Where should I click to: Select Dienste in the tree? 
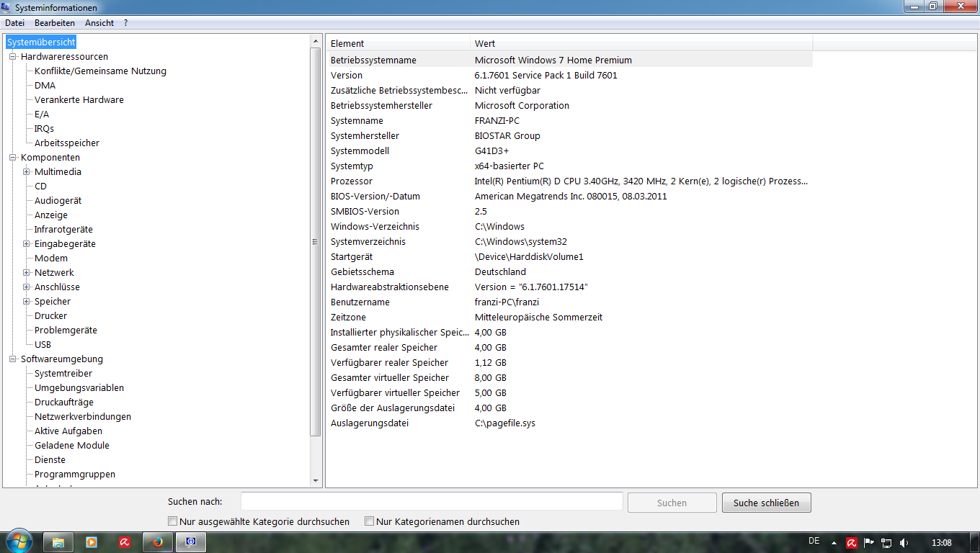pyautogui.click(x=50, y=459)
